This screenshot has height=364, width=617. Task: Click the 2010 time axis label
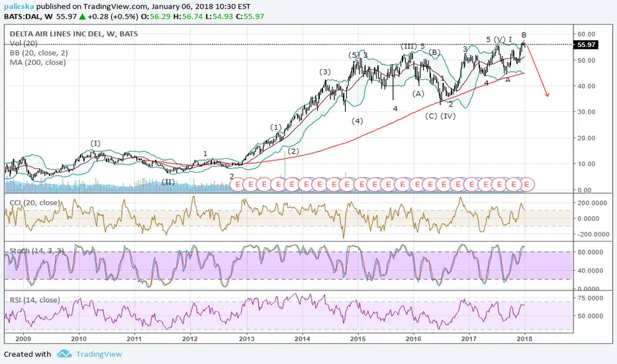pos(79,338)
